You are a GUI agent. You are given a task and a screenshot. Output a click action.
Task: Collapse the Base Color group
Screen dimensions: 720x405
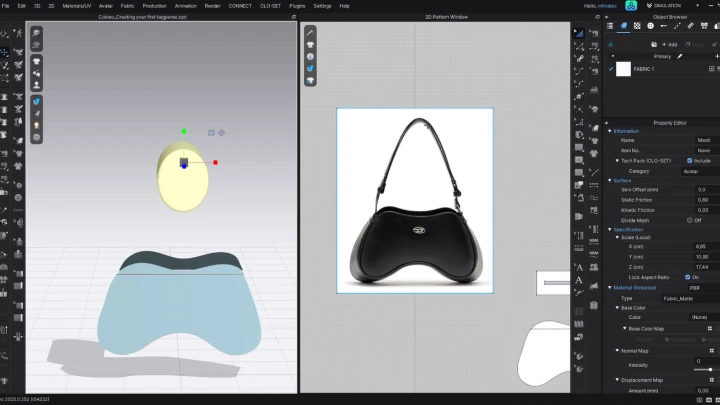click(x=617, y=308)
